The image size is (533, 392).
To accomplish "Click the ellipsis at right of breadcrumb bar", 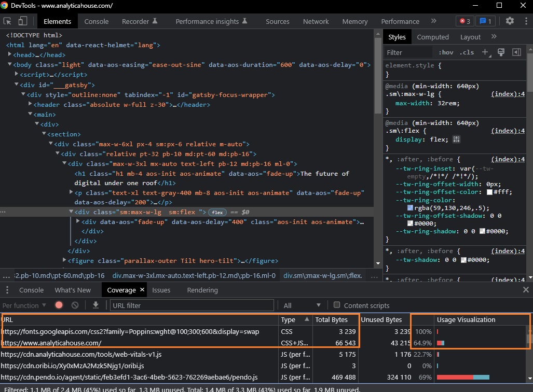I will (375, 276).
